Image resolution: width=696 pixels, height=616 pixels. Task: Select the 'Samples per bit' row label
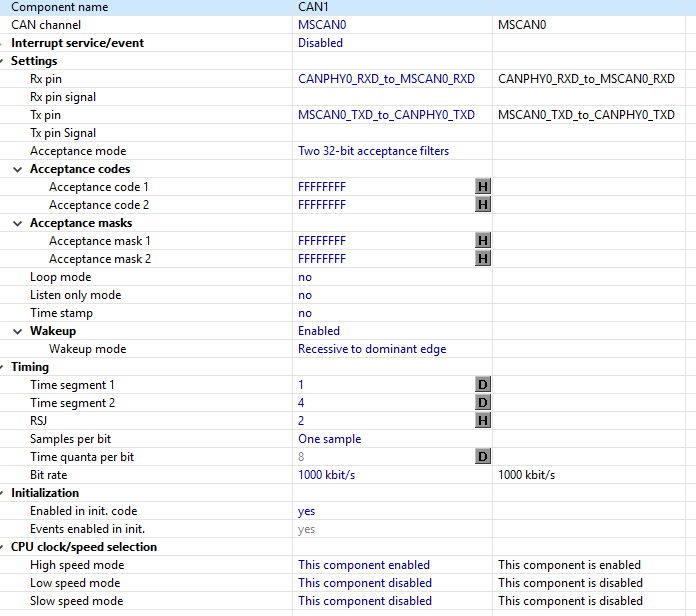[x=71, y=439]
